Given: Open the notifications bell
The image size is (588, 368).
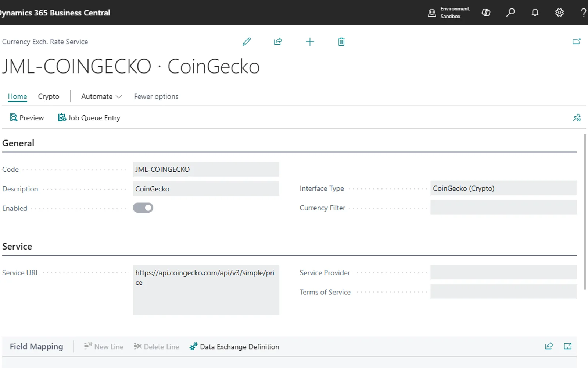Looking at the screenshot, I should click(x=535, y=13).
